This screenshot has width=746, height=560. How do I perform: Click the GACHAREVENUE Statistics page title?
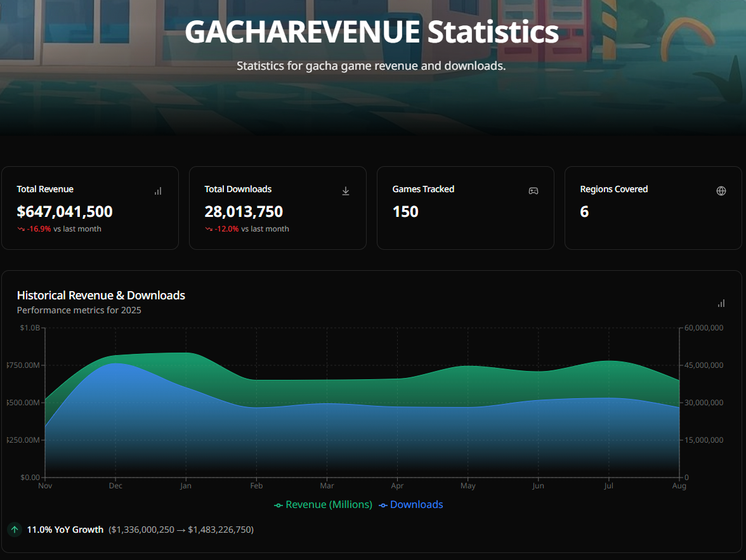click(x=372, y=32)
